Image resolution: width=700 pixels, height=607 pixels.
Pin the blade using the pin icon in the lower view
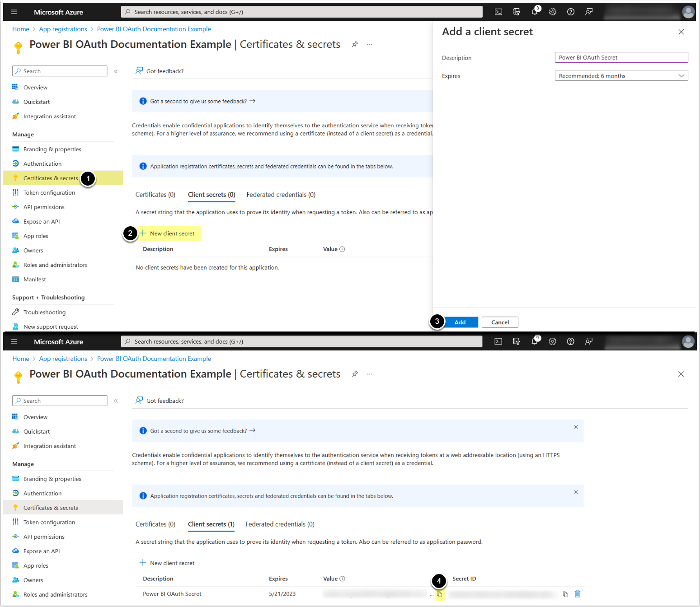(x=355, y=374)
